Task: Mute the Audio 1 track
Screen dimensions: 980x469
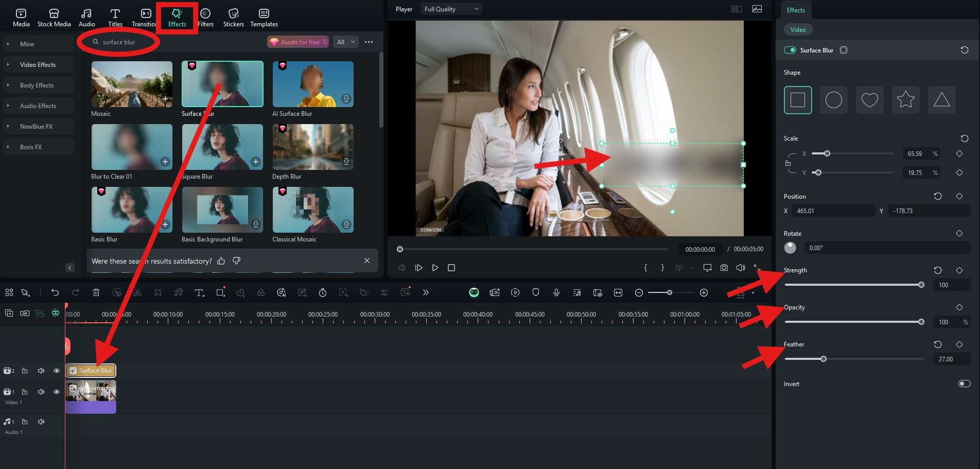Action: click(x=41, y=422)
